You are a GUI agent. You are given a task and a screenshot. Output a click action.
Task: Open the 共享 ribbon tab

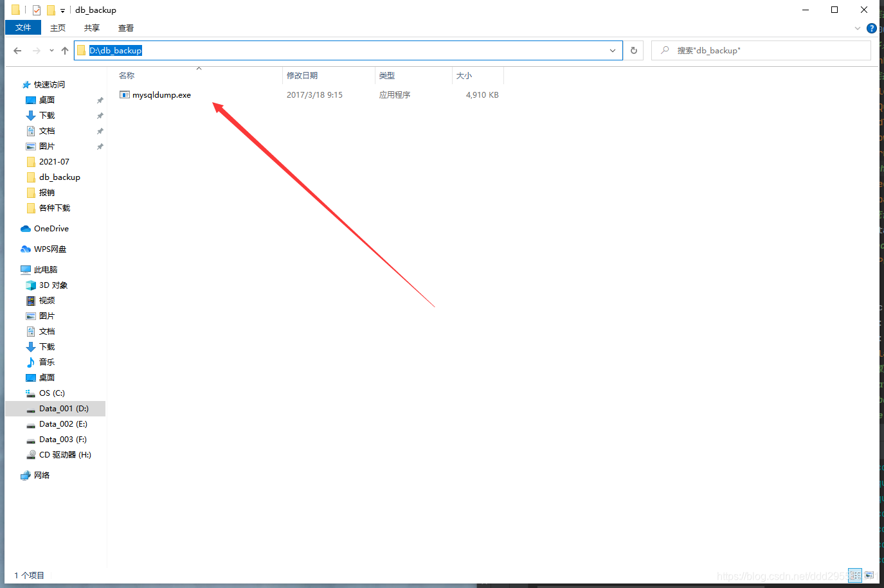click(x=92, y=28)
